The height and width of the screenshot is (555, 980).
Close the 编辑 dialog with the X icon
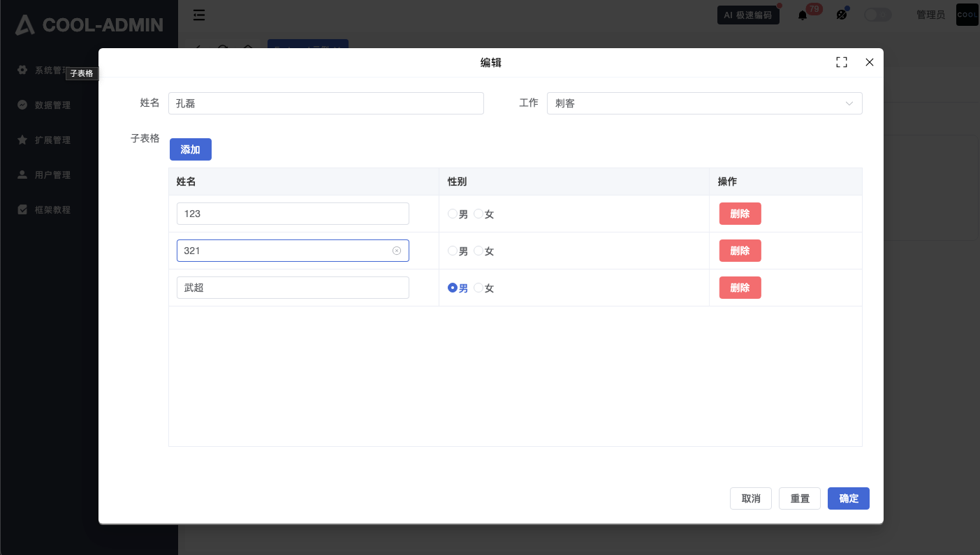click(870, 62)
